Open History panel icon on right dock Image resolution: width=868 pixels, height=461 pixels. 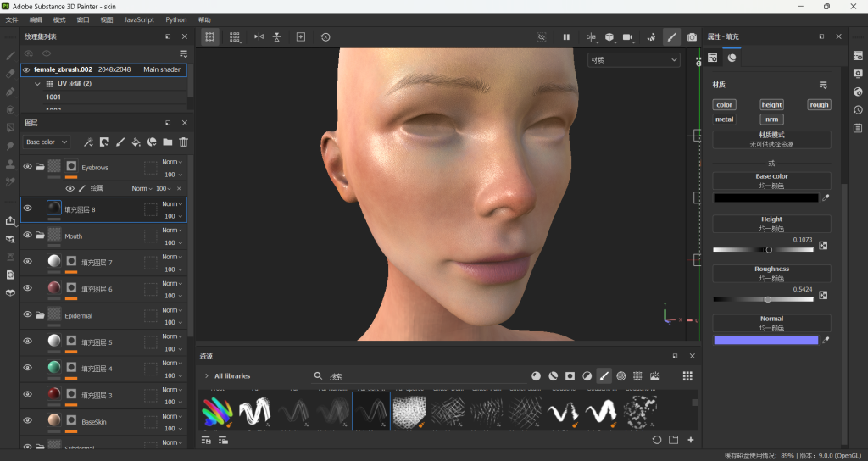[x=858, y=110]
